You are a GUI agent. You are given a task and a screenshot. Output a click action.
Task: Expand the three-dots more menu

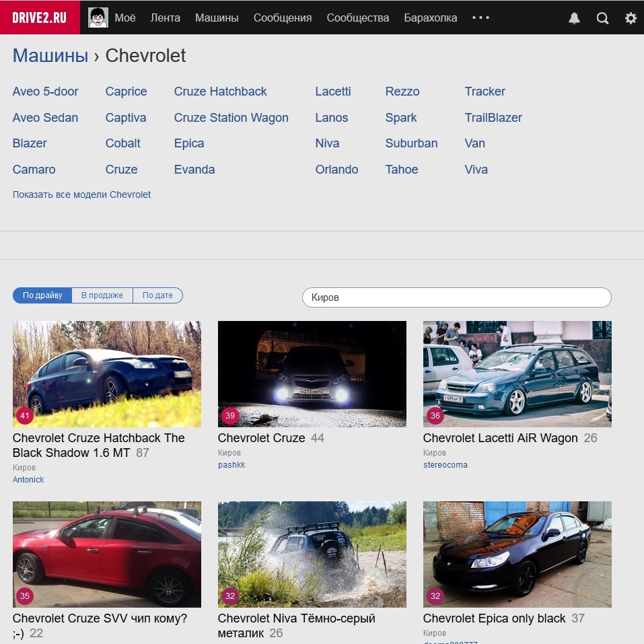click(x=480, y=17)
